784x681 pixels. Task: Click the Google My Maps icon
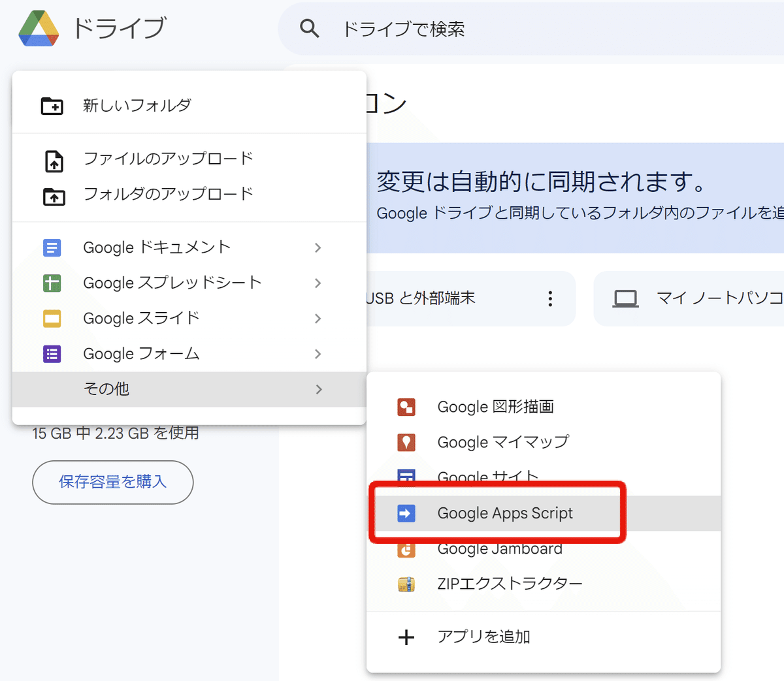pyautogui.click(x=406, y=443)
